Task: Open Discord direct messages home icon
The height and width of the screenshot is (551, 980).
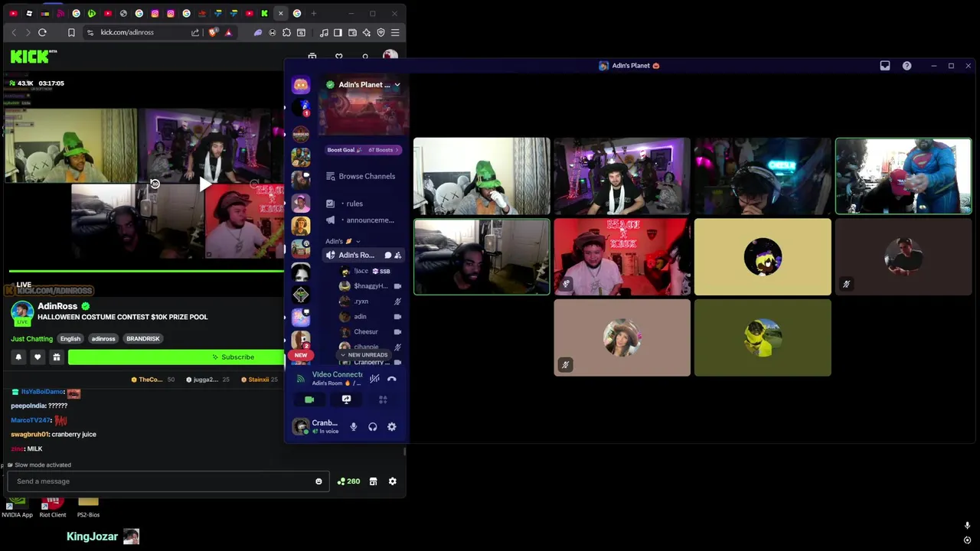Action: pyautogui.click(x=301, y=85)
